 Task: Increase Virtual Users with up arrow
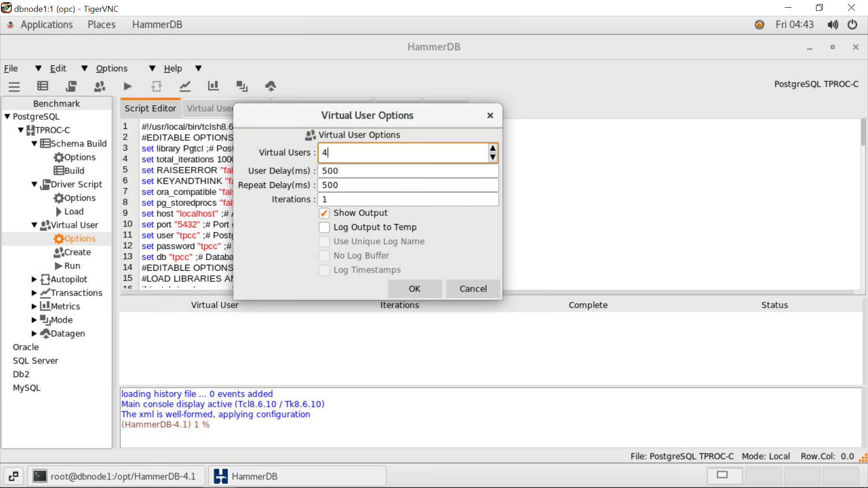pyautogui.click(x=493, y=148)
